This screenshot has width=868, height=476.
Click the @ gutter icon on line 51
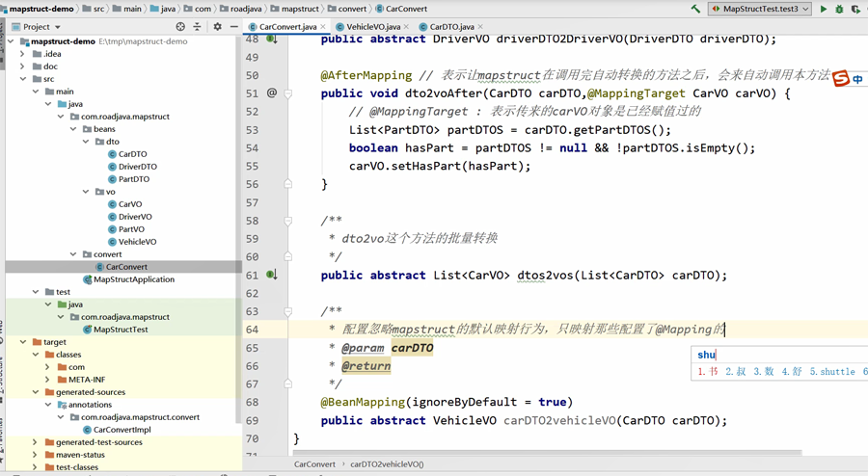(272, 93)
